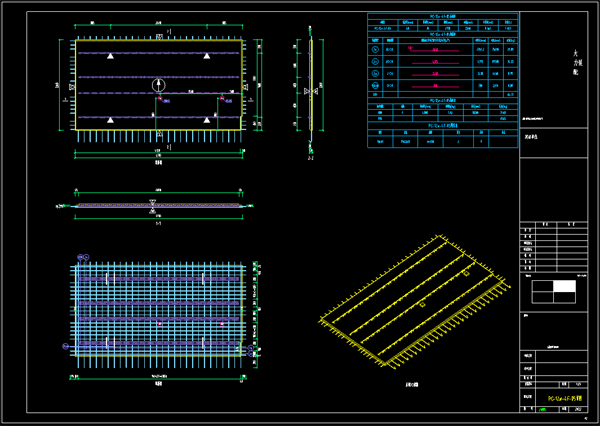Click the first row's circled rebar mark in table

[375, 50]
